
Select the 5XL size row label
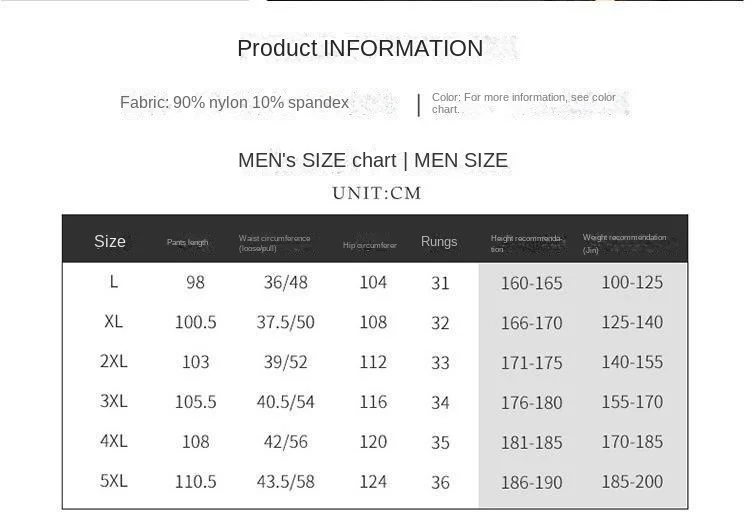point(114,480)
